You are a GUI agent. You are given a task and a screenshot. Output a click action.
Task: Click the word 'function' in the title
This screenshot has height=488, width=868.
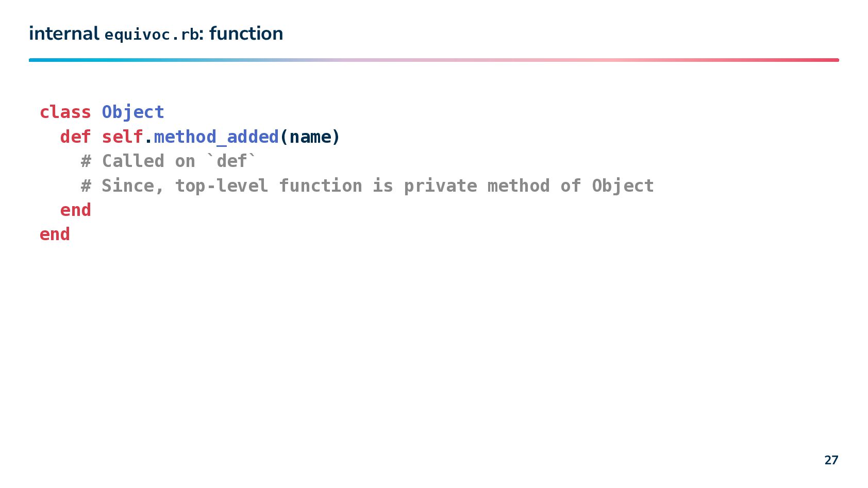(x=246, y=33)
